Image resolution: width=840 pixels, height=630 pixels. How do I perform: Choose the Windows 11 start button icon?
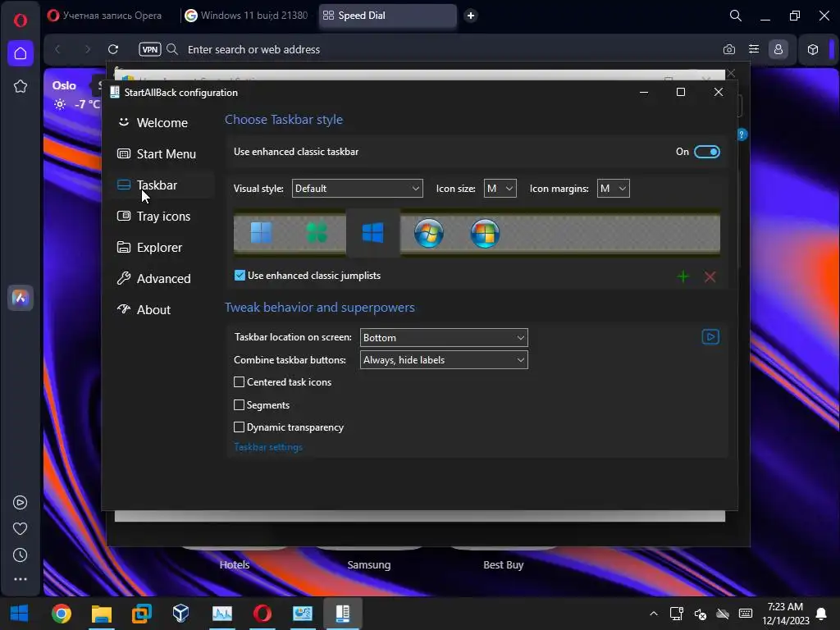click(x=262, y=233)
